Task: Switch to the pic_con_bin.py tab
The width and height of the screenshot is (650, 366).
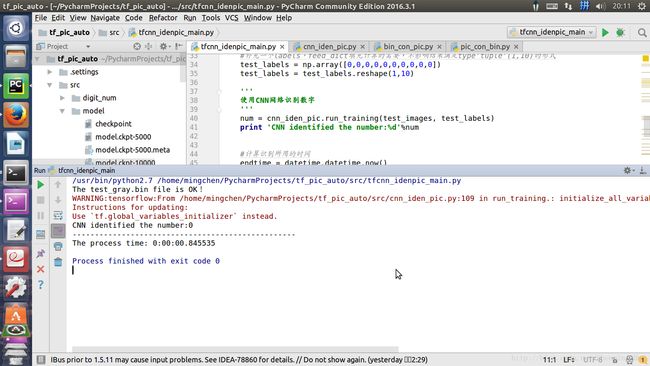Action: [485, 46]
